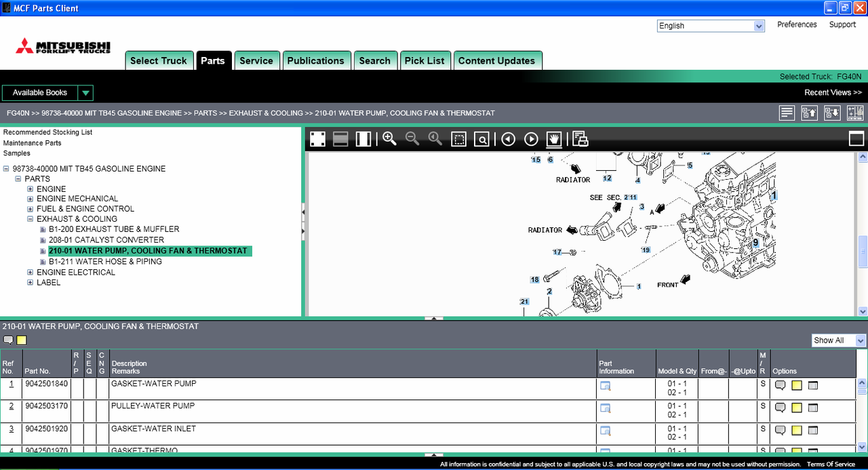This screenshot has width=868, height=470.
Task: Click reference number 2 in the parts table
Action: click(x=11, y=406)
